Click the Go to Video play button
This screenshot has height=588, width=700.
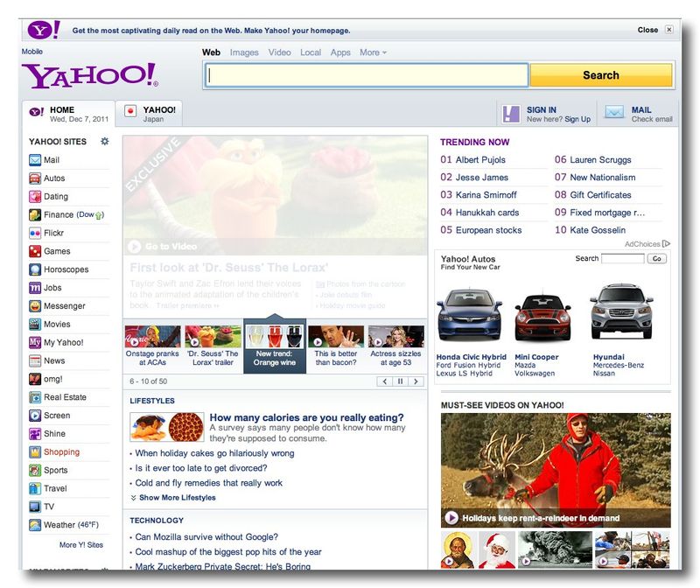pyautogui.click(x=135, y=247)
